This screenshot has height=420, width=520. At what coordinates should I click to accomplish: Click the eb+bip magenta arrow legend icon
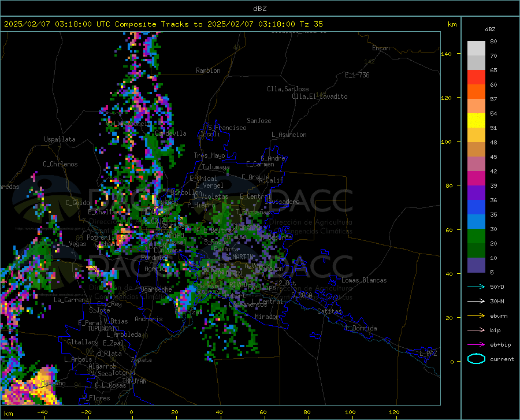pyautogui.click(x=476, y=345)
